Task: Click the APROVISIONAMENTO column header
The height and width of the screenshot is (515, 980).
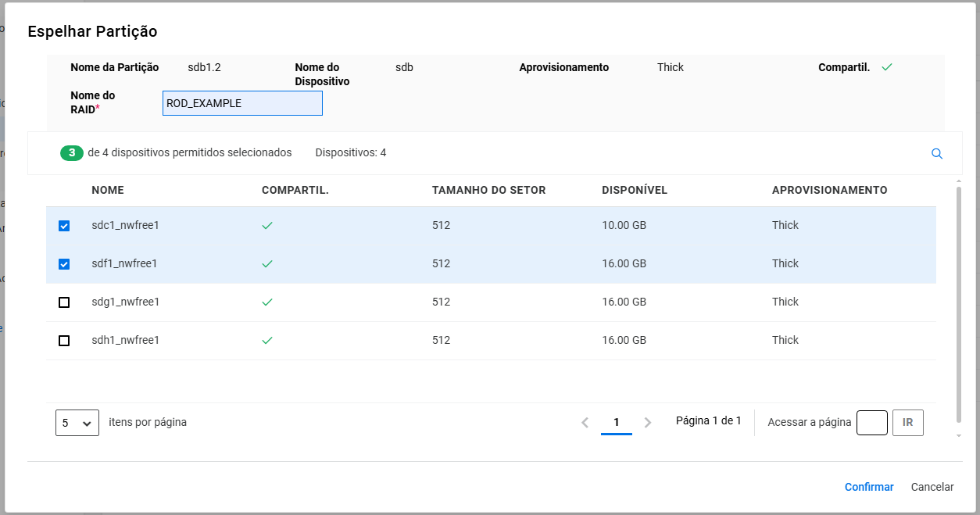Action: click(x=829, y=190)
